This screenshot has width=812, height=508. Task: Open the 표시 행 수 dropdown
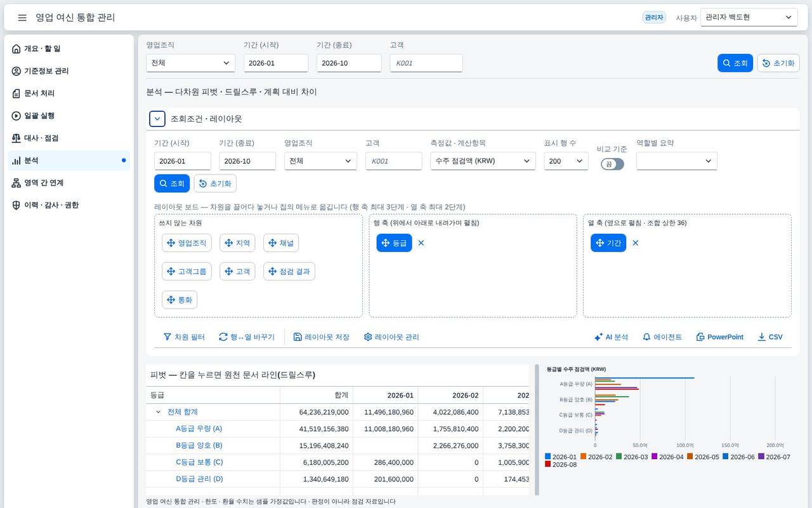(566, 161)
